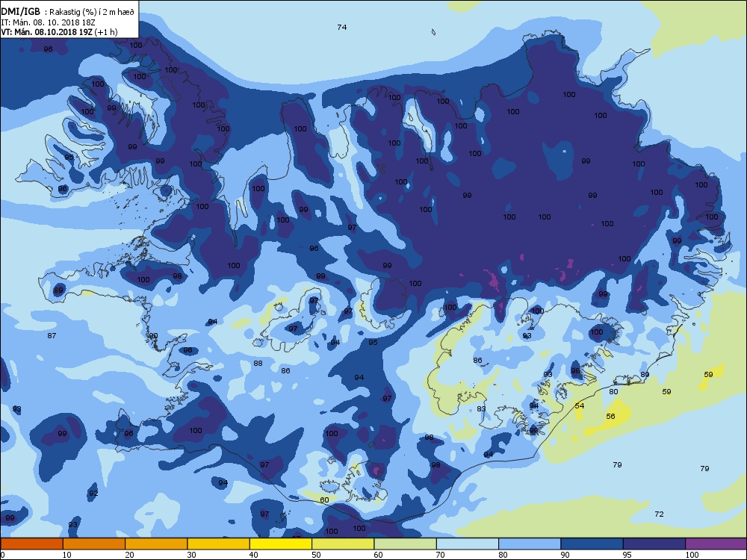
Task: Select the pale yellow 50–60 legend band
Action: click(343, 544)
